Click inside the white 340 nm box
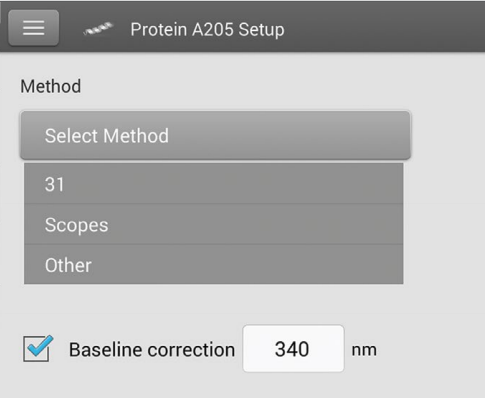485x398 pixels. [293, 349]
